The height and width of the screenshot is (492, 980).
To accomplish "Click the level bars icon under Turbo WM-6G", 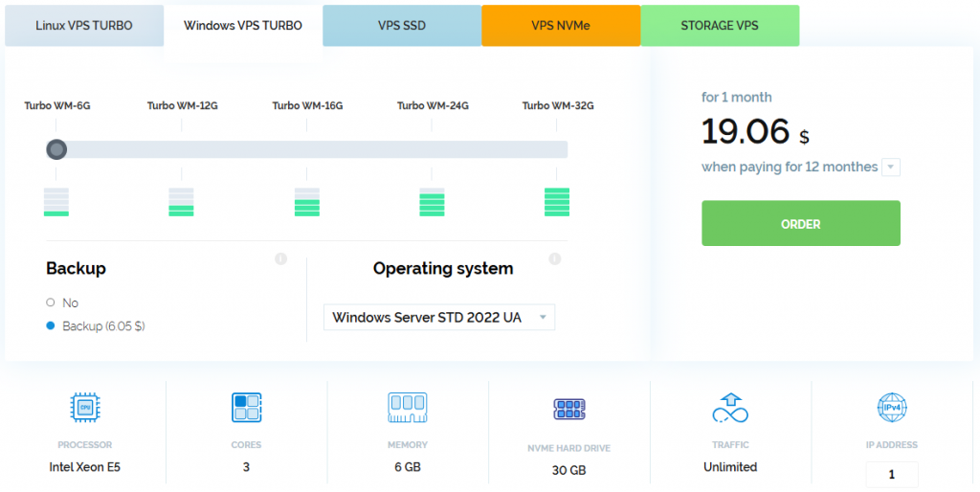I will (56, 202).
